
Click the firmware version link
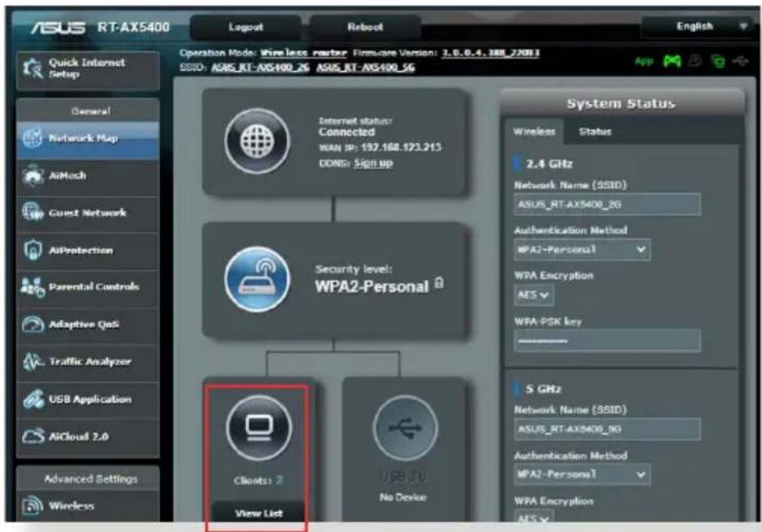(x=491, y=52)
